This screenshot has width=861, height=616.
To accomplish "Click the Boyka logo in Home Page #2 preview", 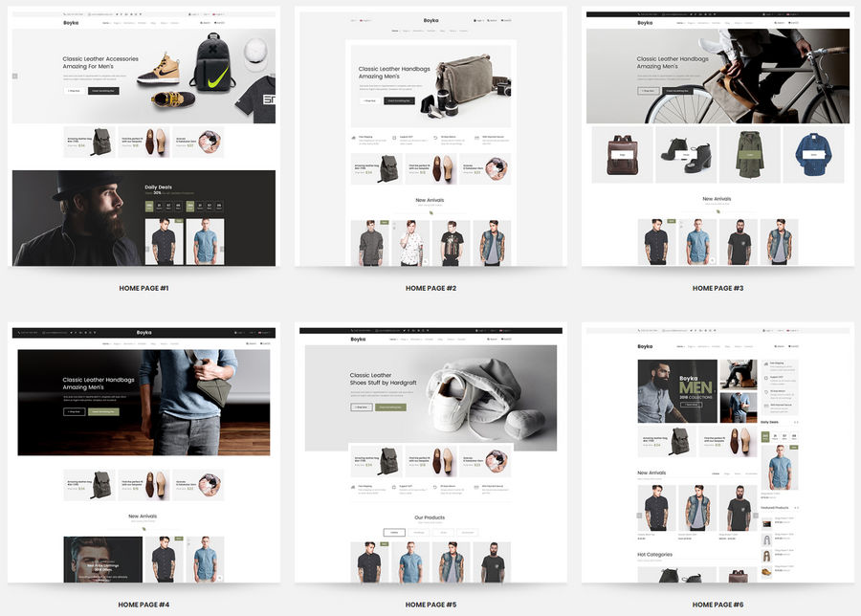I will coord(431,20).
